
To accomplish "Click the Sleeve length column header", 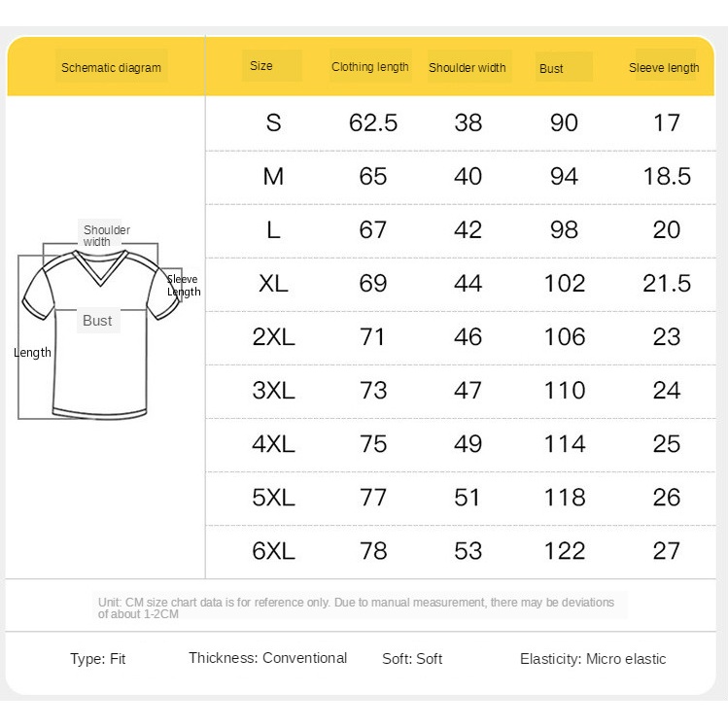I will 664,68.
